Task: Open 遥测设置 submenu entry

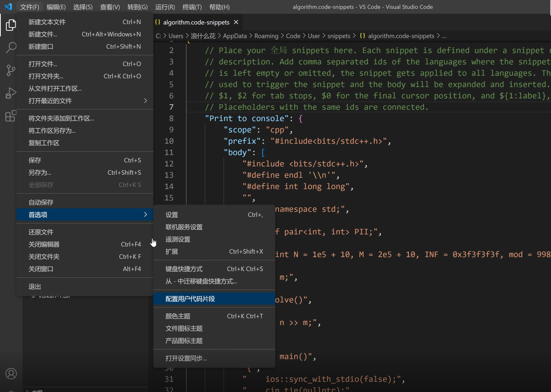Action: coord(214,239)
